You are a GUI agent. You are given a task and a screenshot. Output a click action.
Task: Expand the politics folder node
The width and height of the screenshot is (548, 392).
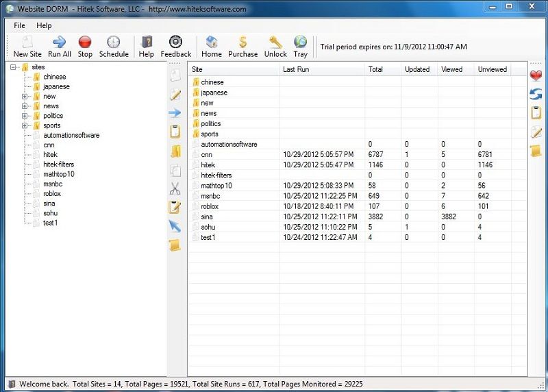(25, 116)
